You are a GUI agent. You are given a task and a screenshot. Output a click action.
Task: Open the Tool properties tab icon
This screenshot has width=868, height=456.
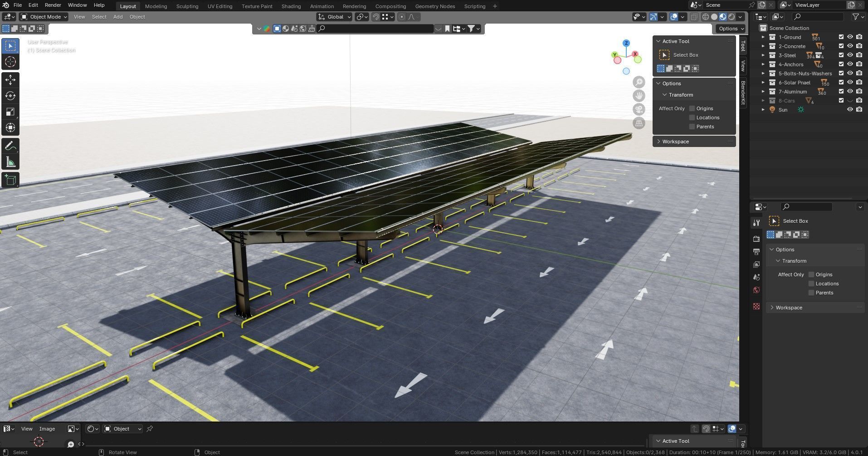(x=756, y=222)
